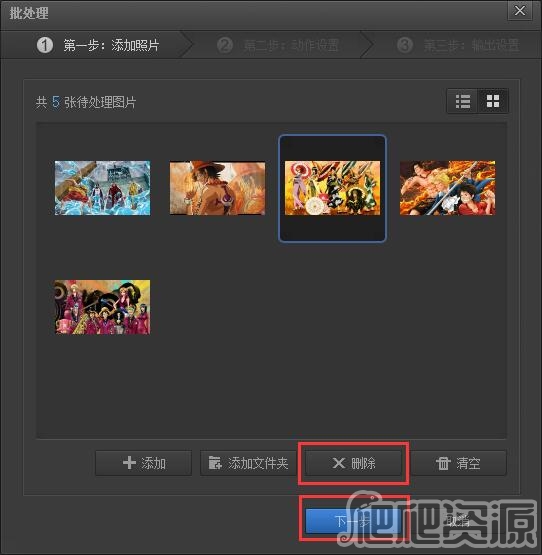
Task: Select the highlighted yellow crew thumbnail
Action: point(332,188)
